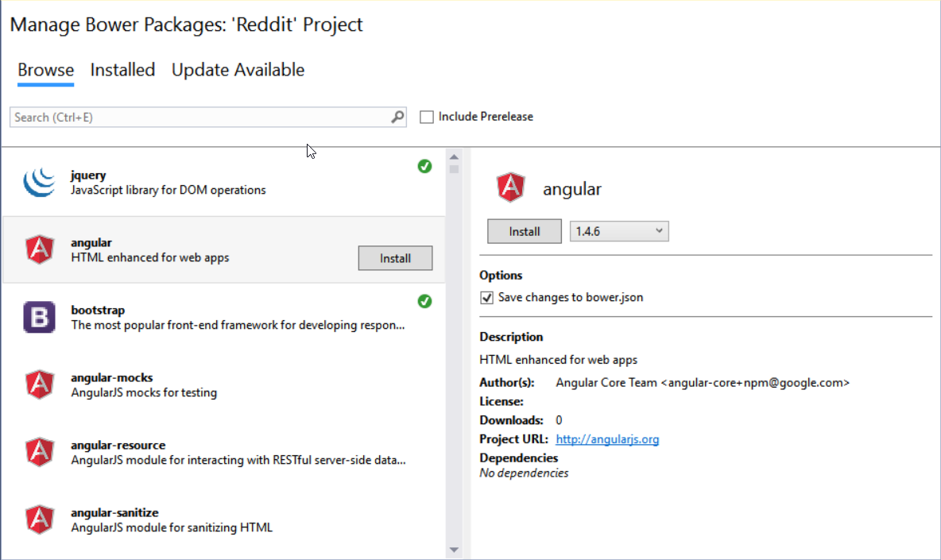Switch to the Installed tab

pos(122,70)
